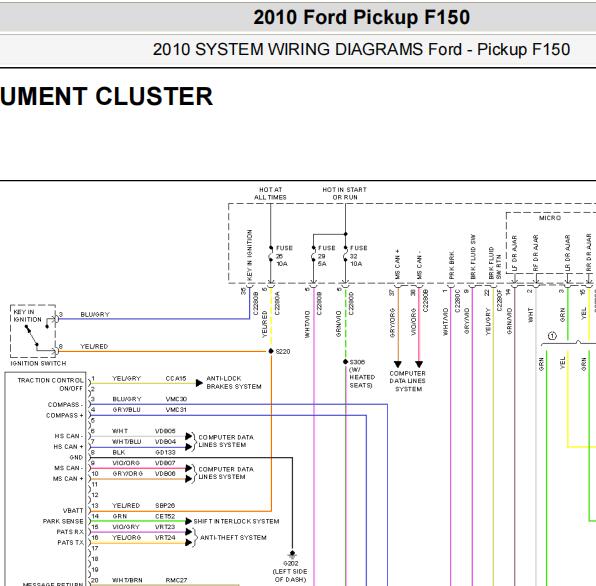The width and height of the screenshot is (596, 586).
Task: Click the "WHT/BLU" wire color on pin 7
Action: point(126,442)
